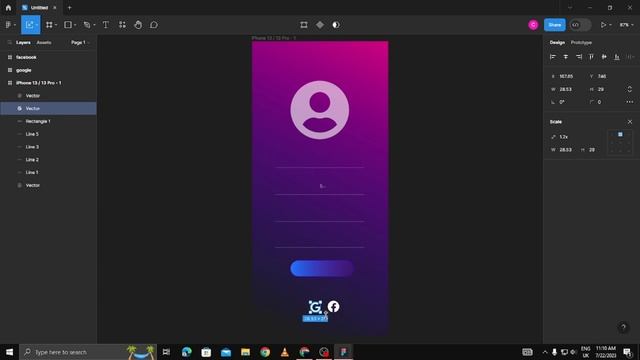Click the Create component diamond icon
640x360 pixels.
320,25
